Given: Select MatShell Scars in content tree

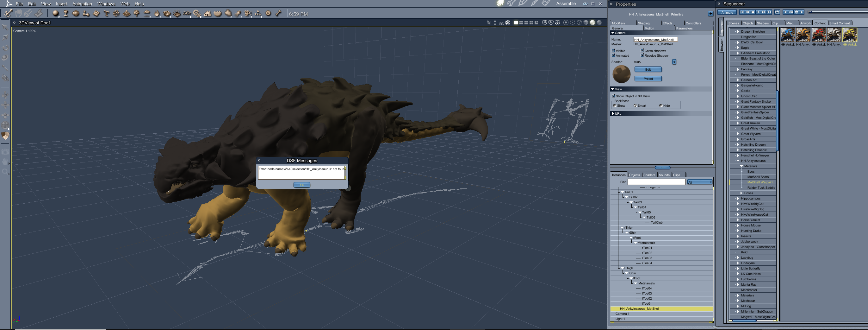Looking at the screenshot, I should coord(758,177).
